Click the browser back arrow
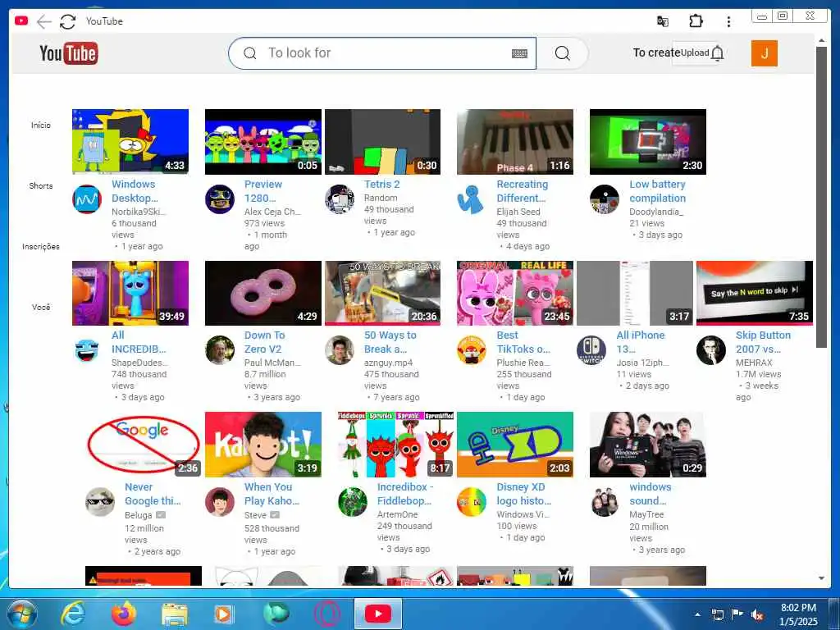 pyautogui.click(x=44, y=21)
